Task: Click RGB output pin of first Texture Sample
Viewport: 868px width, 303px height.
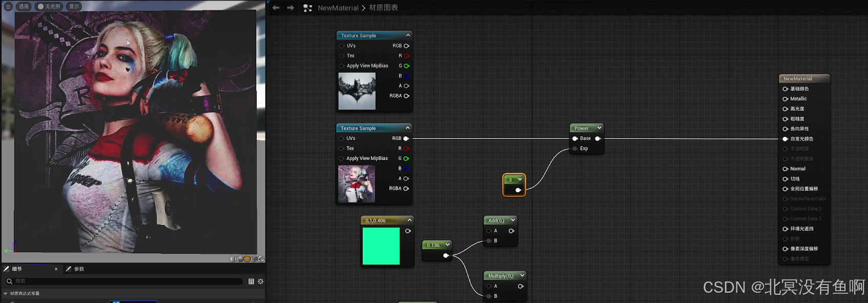Action: coord(406,46)
